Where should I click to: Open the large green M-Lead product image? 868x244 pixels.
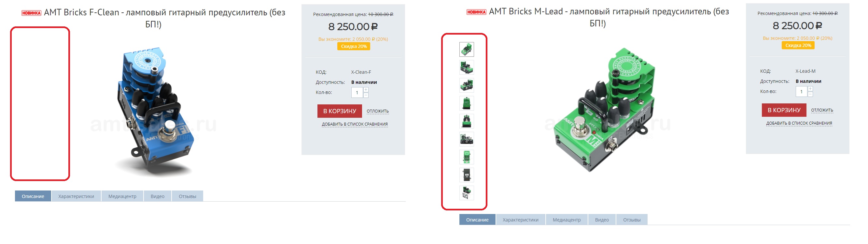coord(605,110)
